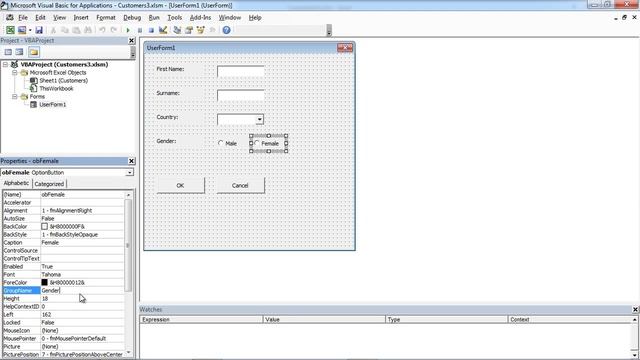
Task: Open the File menu
Action: pos(23,18)
